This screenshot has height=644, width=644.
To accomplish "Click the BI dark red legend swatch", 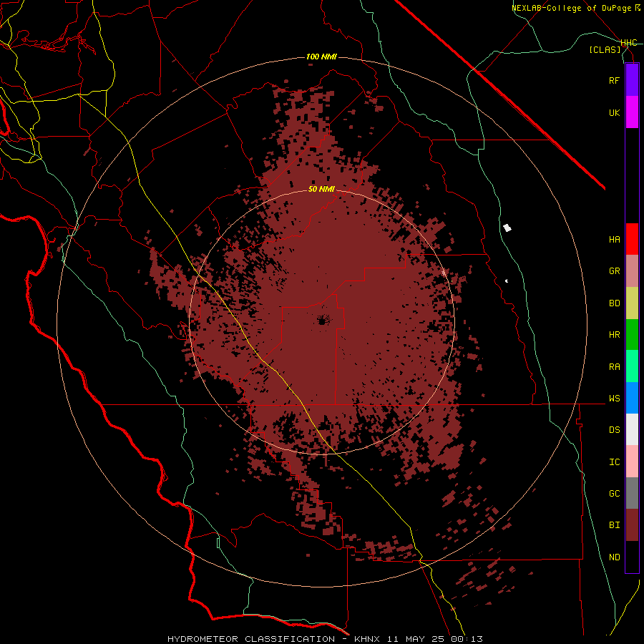I will pos(632,525).
